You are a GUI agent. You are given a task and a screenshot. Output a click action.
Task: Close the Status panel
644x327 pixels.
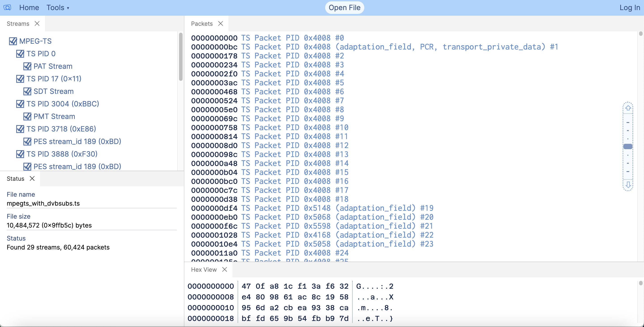point(32,178)
